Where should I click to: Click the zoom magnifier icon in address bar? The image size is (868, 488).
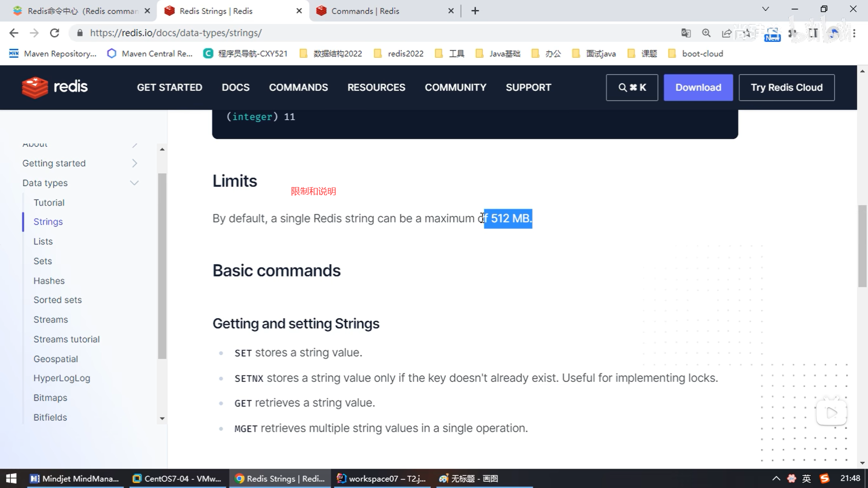coord(706,33)
